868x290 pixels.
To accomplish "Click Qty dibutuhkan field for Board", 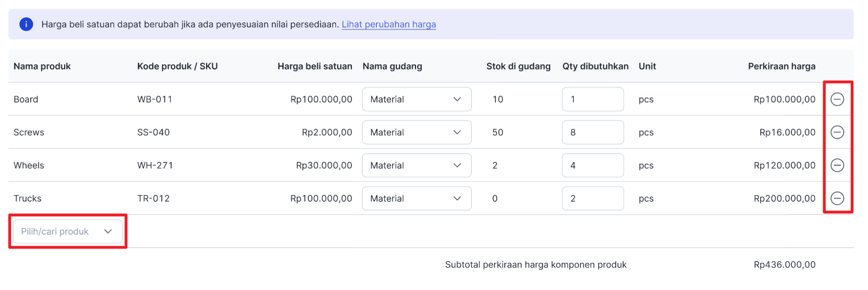I will [x=592, y=100].
